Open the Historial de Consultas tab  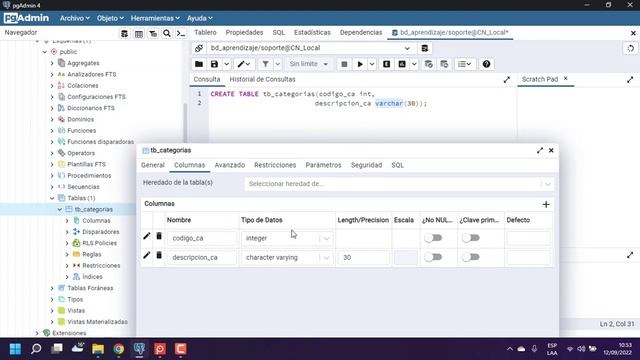[262, 79]
